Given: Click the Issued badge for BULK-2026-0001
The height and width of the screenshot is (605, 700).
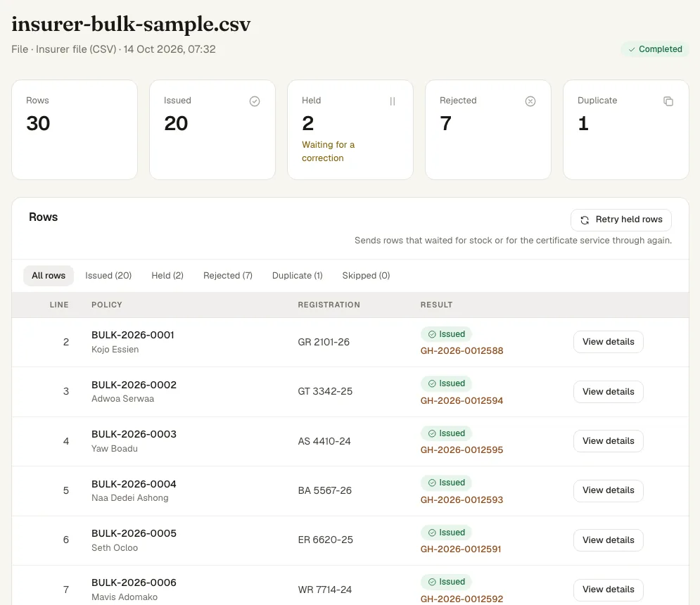Looking at the screenshot, I should pos(447,334).
